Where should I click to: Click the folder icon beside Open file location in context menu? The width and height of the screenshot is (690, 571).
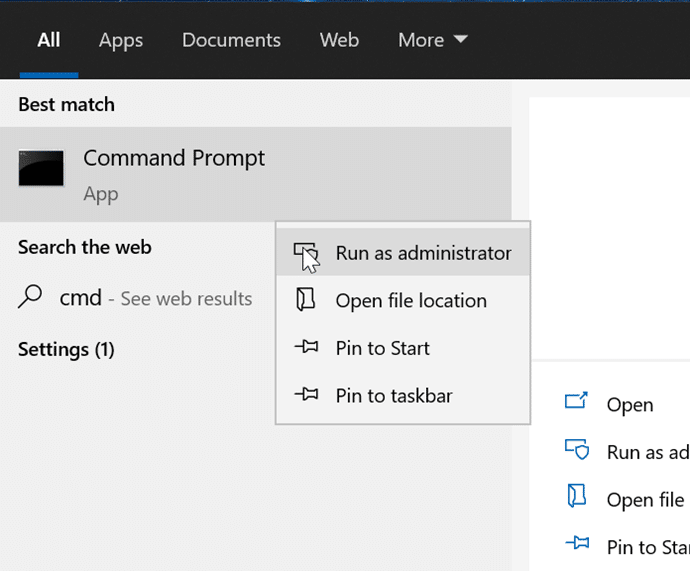(305, 300)
